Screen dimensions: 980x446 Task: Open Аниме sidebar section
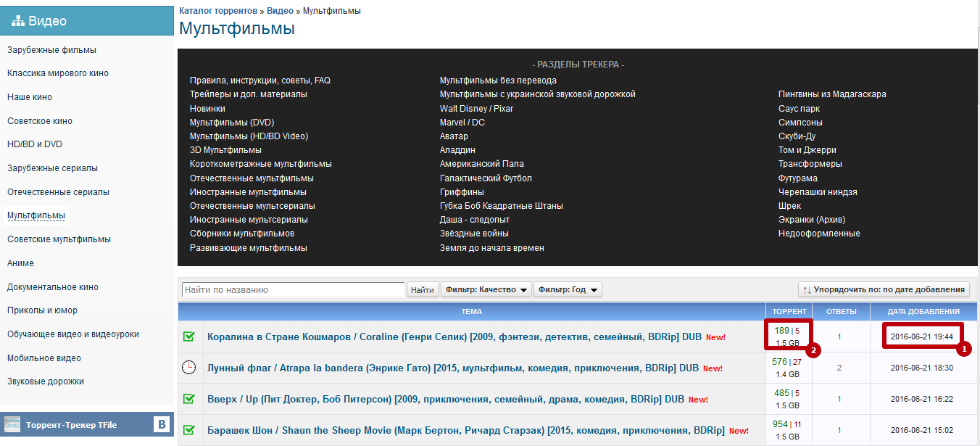(x=20, y=263)
